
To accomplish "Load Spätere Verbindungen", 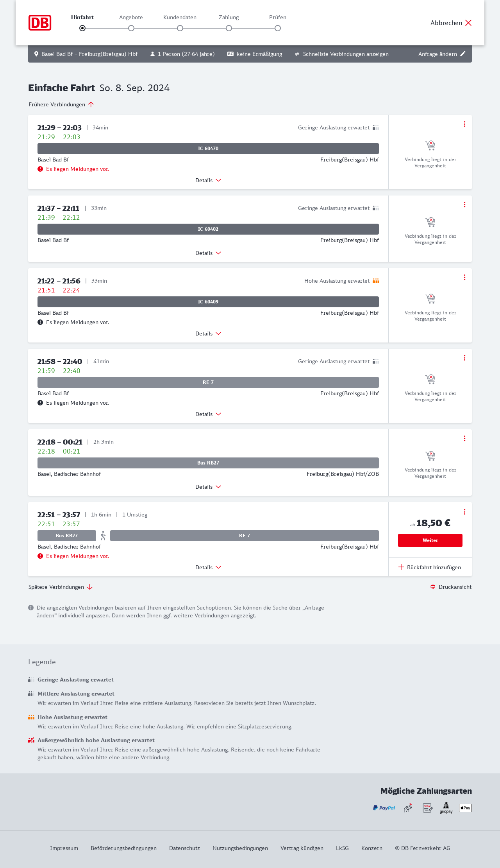I will pos(61,587).
